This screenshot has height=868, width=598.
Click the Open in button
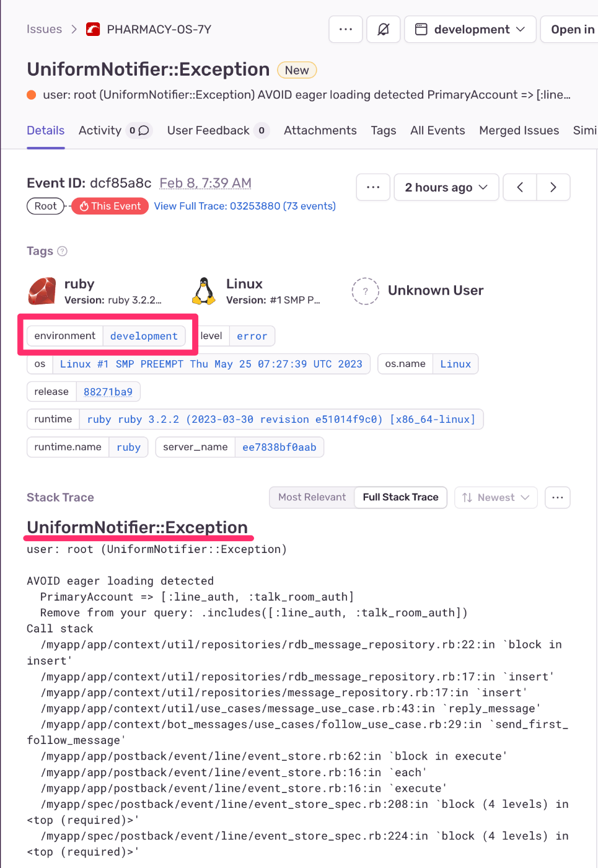(570, 29)
